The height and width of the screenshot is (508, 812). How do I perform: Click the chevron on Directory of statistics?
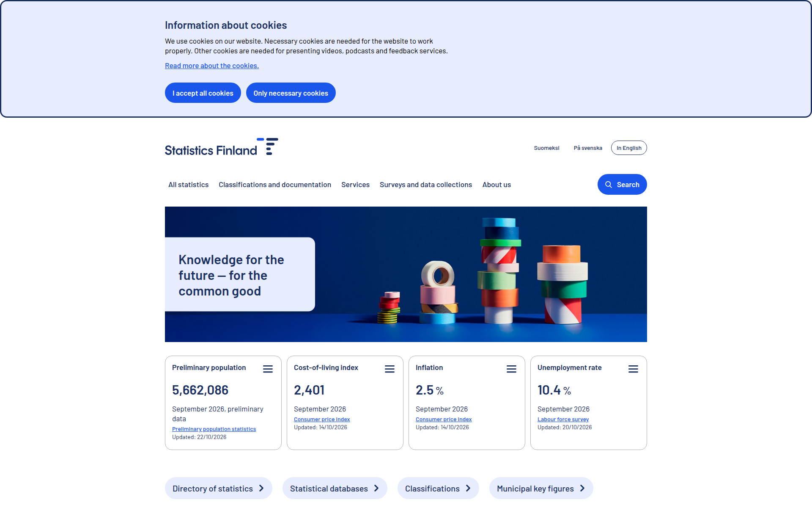point(261,488)
